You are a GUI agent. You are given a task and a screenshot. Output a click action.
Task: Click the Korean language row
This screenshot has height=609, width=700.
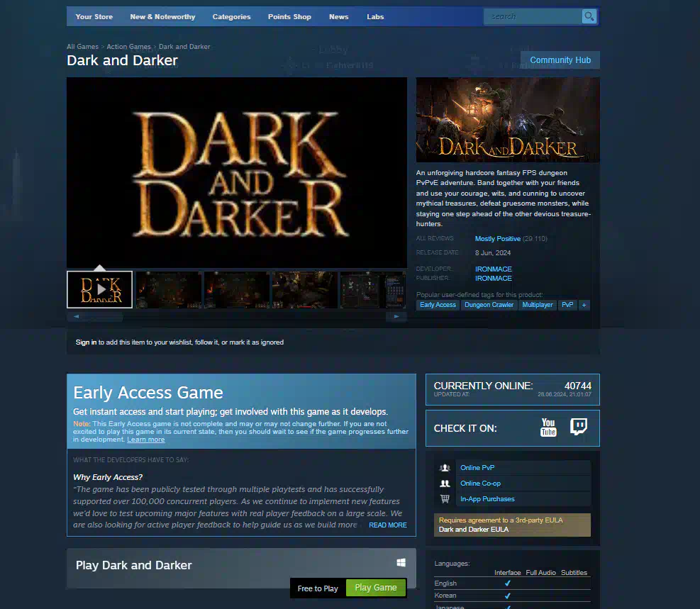tap(512, 595)
